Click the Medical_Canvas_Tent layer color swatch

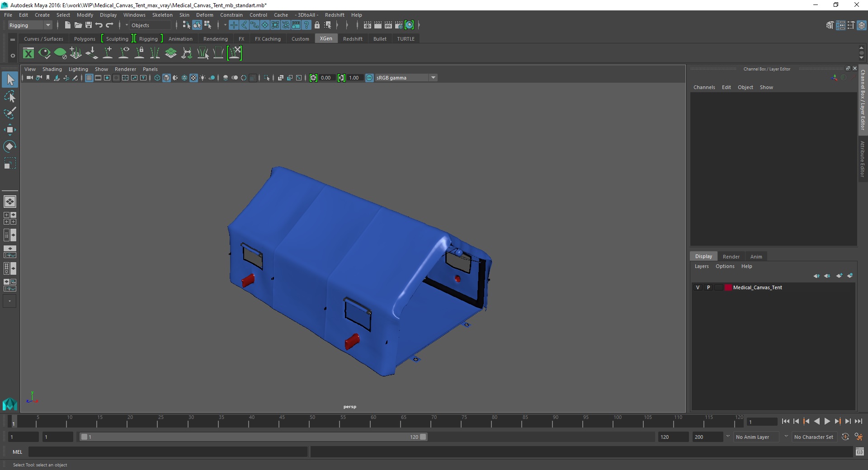coord(728,287)
